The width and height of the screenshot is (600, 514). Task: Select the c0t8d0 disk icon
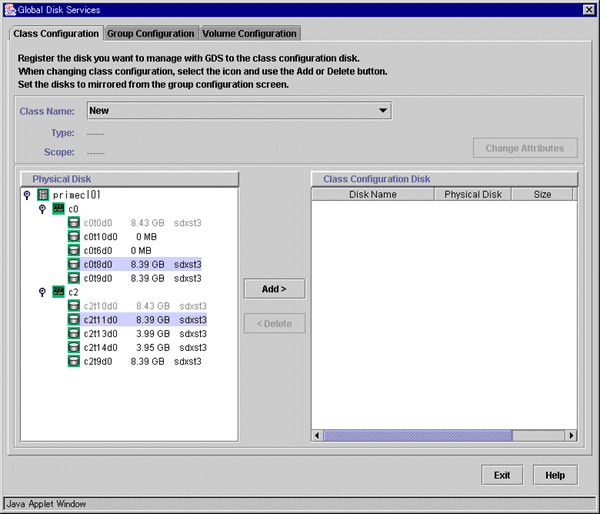click(74, 265)
